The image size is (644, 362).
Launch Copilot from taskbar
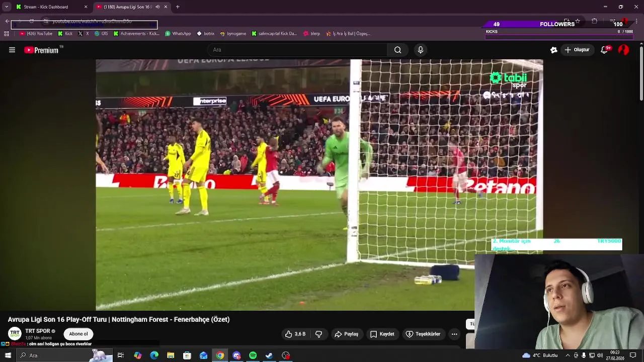coord(138,355)
